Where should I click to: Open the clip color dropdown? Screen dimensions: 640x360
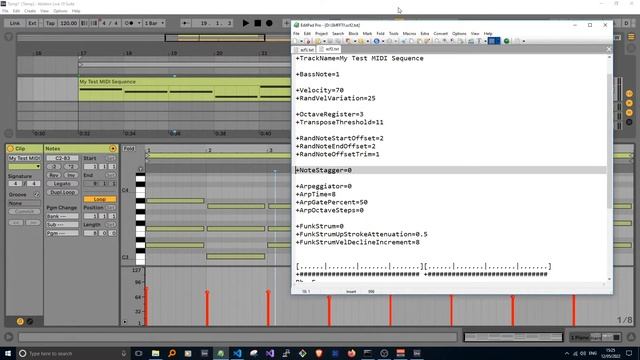24,167
